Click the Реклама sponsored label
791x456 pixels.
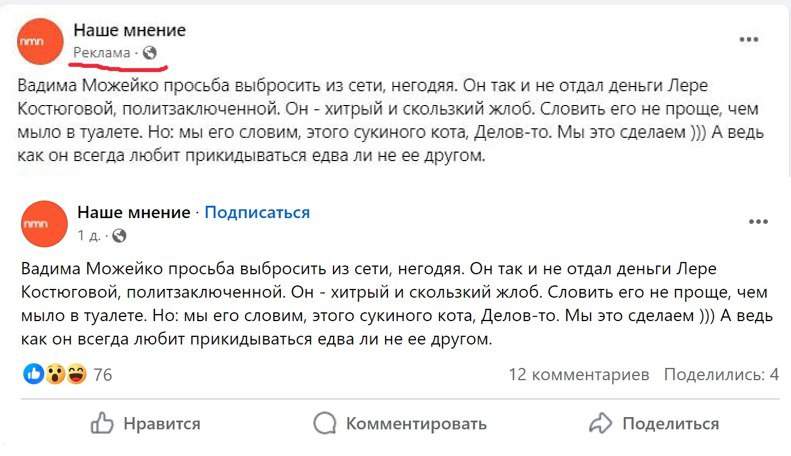click(x=102, y=52)
